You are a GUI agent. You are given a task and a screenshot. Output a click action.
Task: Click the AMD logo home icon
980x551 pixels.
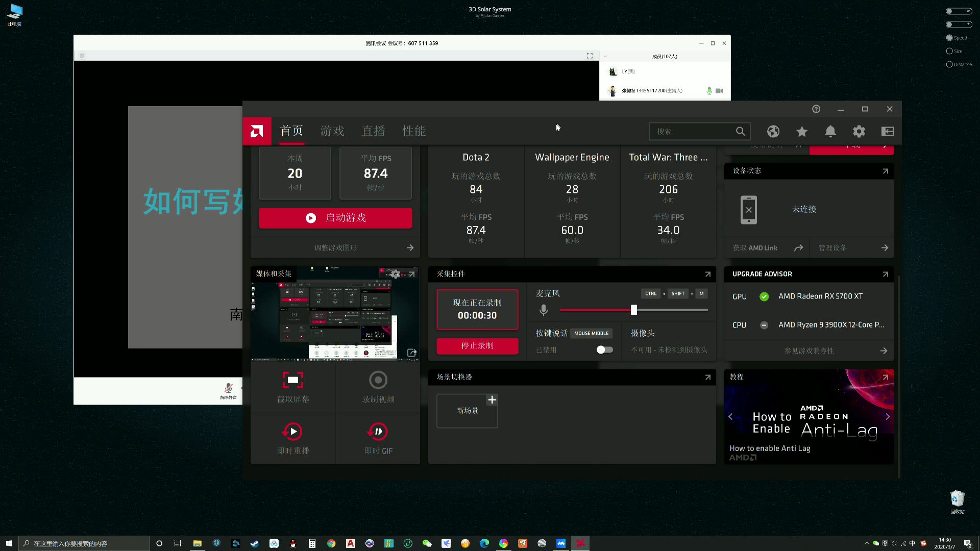coord(257,131)
